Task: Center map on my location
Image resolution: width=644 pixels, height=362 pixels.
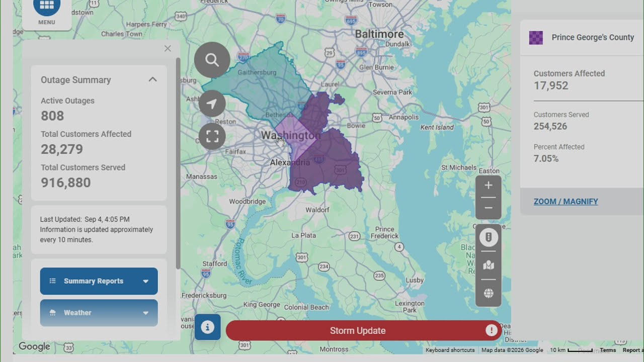Action: pyautogui.click(x=212, y=104)
